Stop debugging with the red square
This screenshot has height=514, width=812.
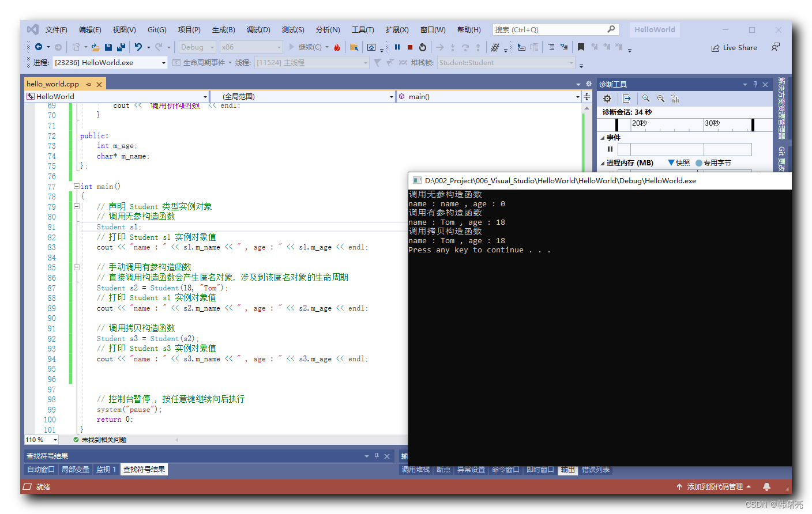tap(410, 47)
